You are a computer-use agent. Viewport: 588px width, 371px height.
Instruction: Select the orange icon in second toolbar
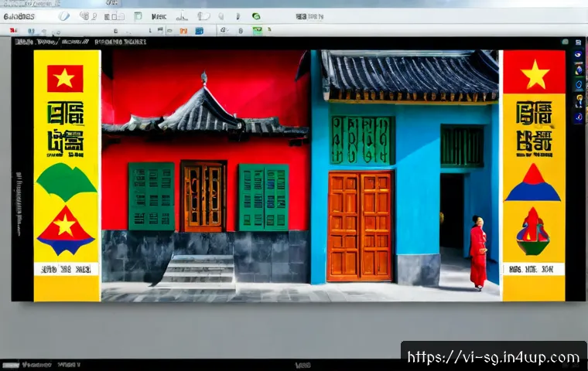[183, 31]
